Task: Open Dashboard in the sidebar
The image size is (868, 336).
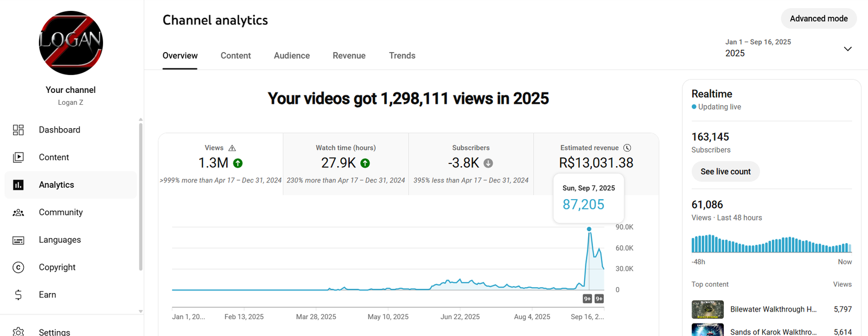Action: pos(71,130)
